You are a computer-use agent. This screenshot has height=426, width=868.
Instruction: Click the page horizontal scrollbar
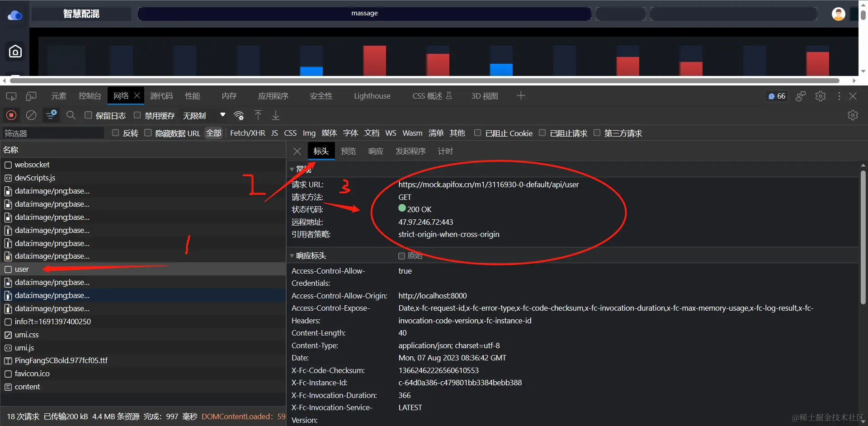coord(425,81)
